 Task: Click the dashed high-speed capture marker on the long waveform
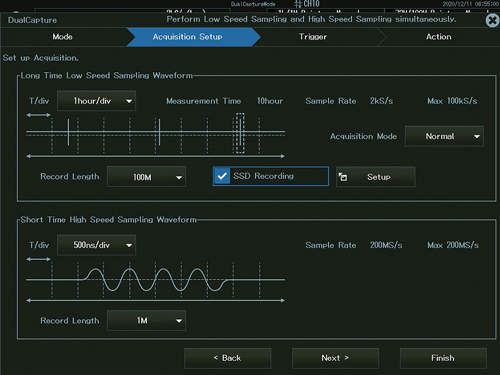pyautogui.click(x=240, y=133)
